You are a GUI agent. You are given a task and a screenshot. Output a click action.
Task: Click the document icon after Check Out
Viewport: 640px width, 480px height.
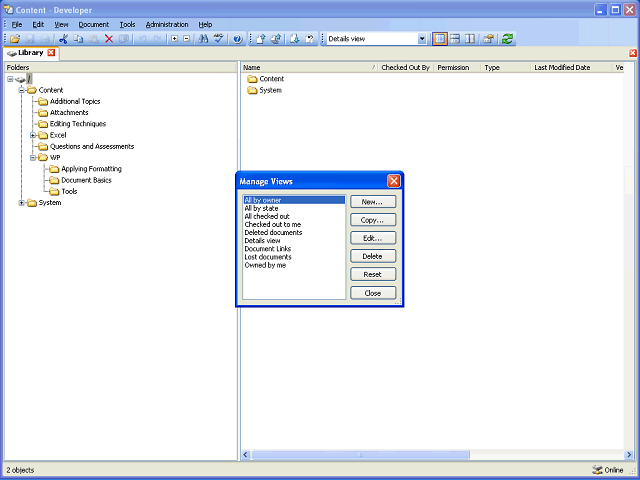[x=310, y=39]
